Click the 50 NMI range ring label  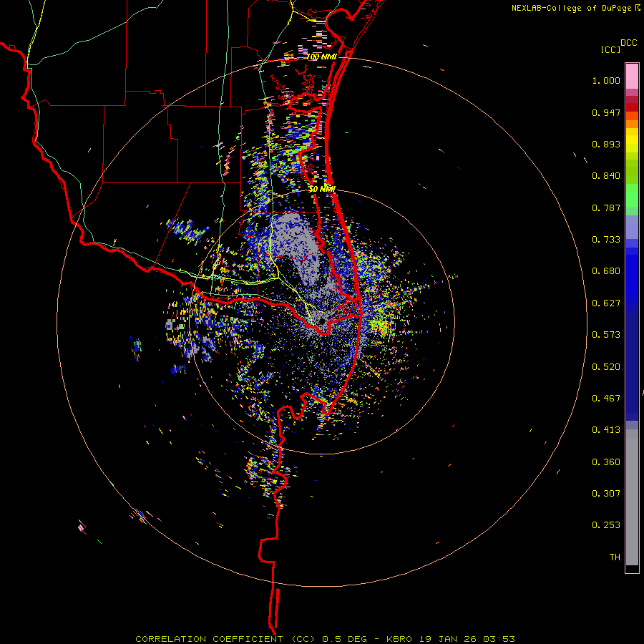pos(321,189)
